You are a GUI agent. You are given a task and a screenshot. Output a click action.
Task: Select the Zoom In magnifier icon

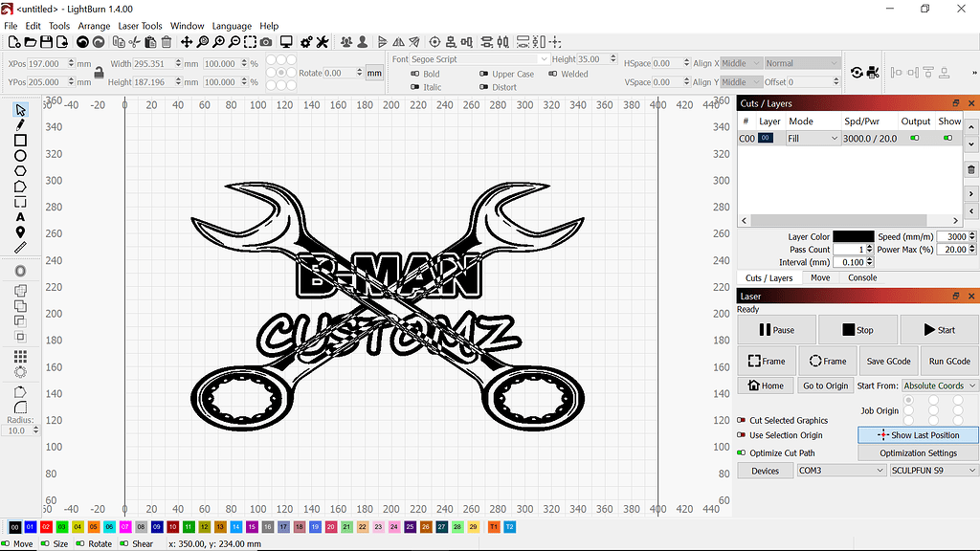[219, 42]
